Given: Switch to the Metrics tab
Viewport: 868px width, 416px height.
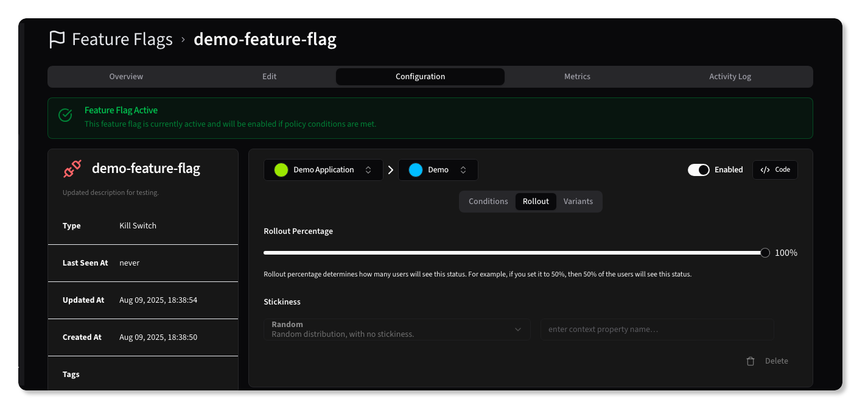Looking at the screenshot, I should 576,76.
